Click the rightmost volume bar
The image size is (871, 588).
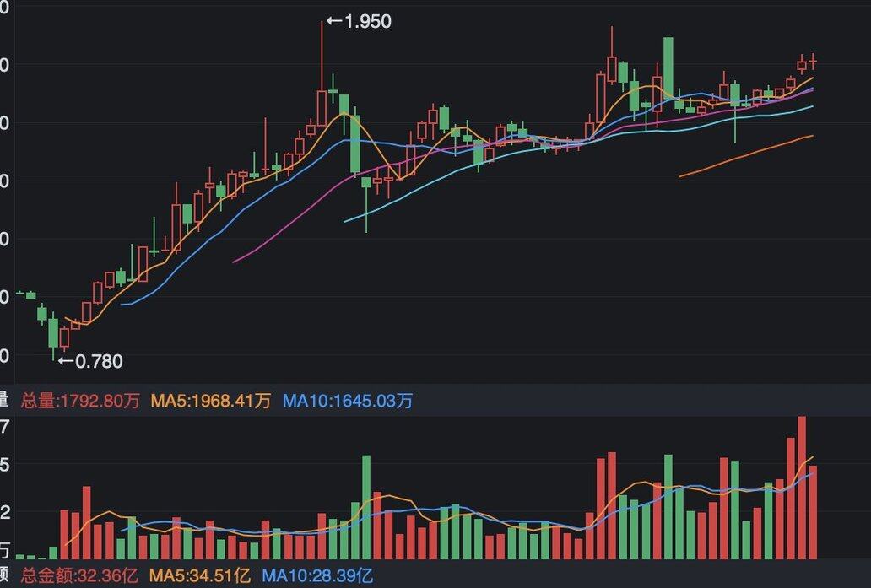(813, 511)
